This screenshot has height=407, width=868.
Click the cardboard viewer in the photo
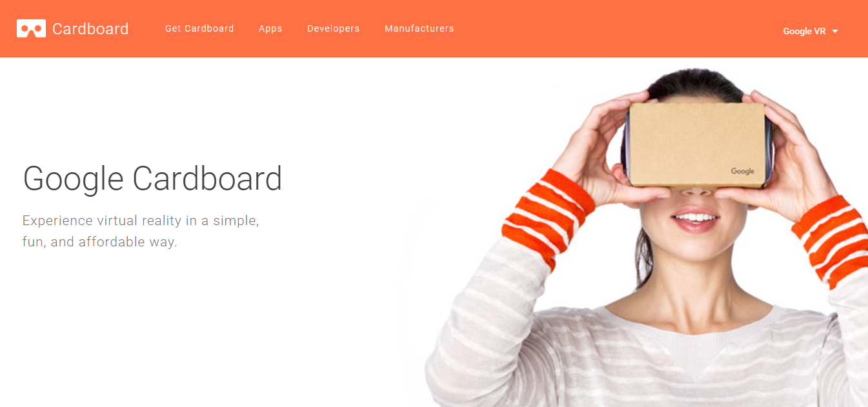[696, 144]
